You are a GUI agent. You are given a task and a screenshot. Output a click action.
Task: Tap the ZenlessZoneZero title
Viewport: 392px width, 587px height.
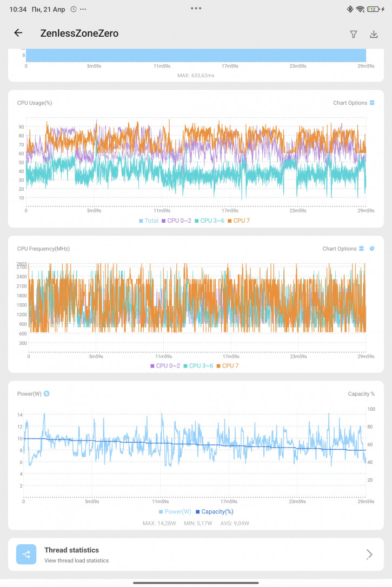pyautogui.click(x=79, y=34)
